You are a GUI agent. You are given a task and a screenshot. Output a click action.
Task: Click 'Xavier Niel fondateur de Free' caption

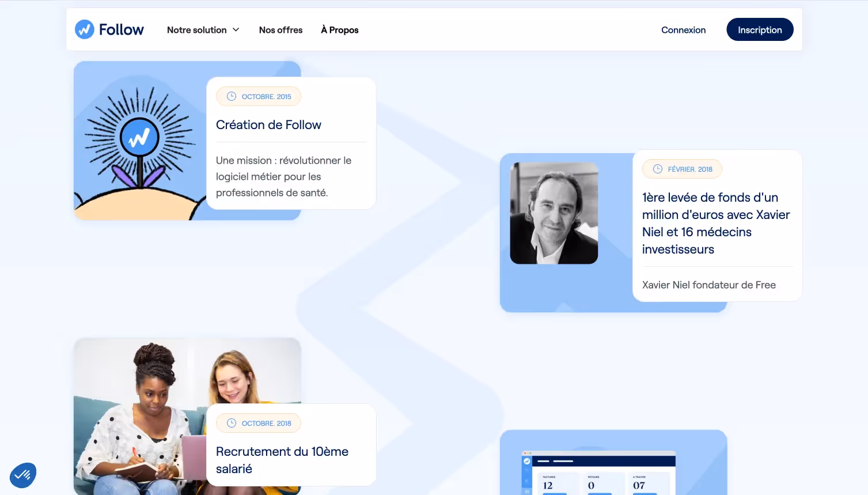pos(709,285)
